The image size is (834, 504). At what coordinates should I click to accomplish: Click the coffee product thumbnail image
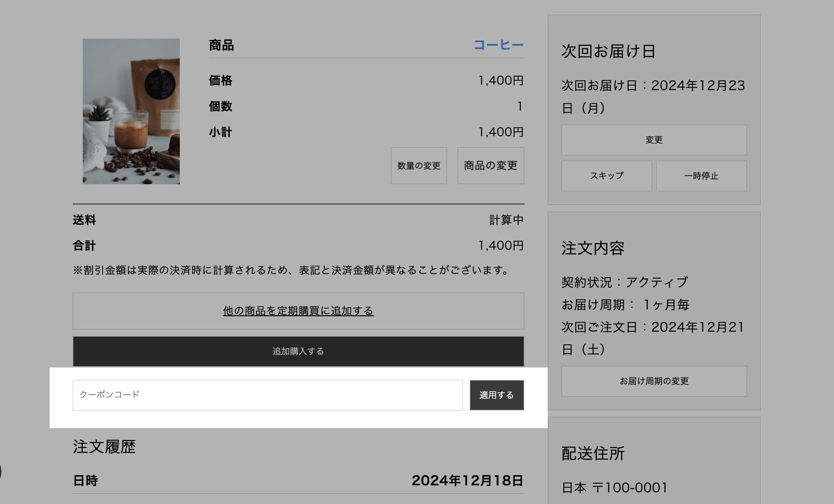(x=131, y=111)
